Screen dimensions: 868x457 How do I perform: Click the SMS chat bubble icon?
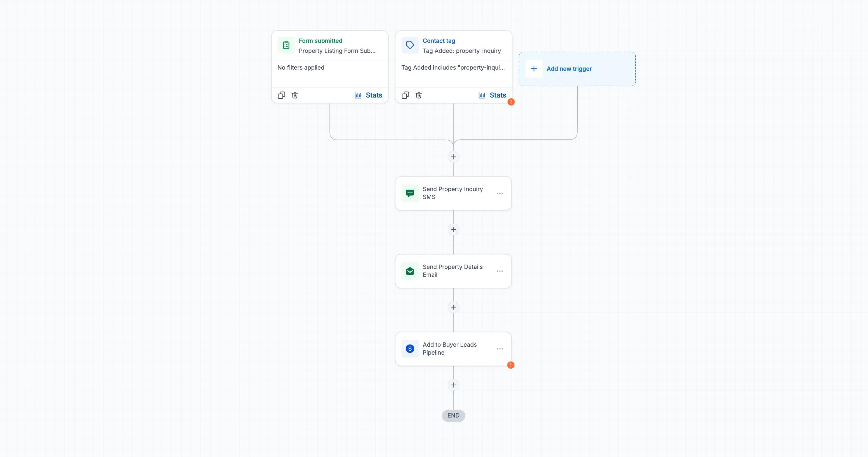410,194
